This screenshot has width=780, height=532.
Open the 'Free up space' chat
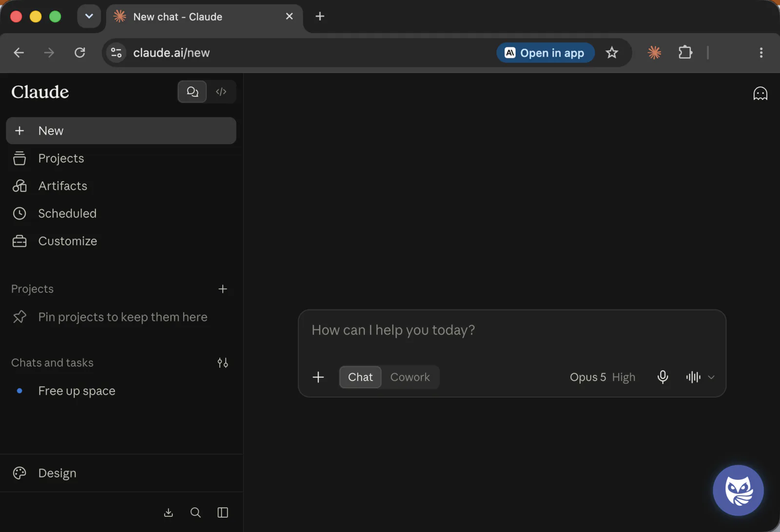(x=121, y=391)
